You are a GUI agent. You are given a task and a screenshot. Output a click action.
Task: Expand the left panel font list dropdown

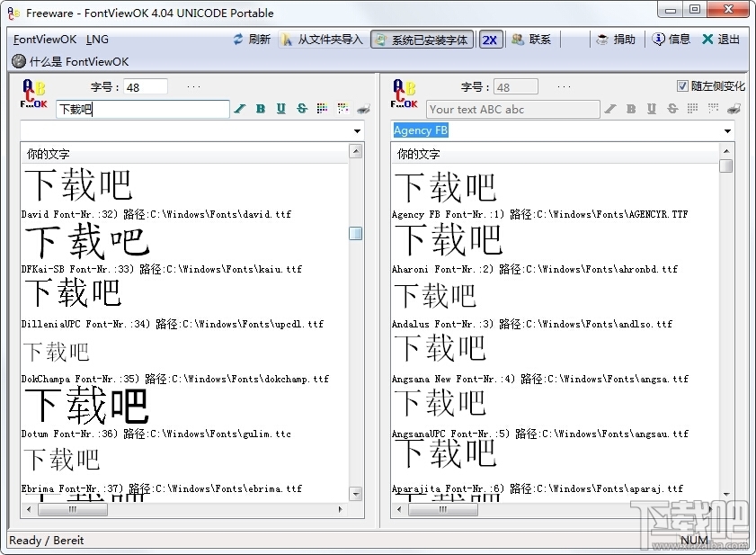coord(357,130)
